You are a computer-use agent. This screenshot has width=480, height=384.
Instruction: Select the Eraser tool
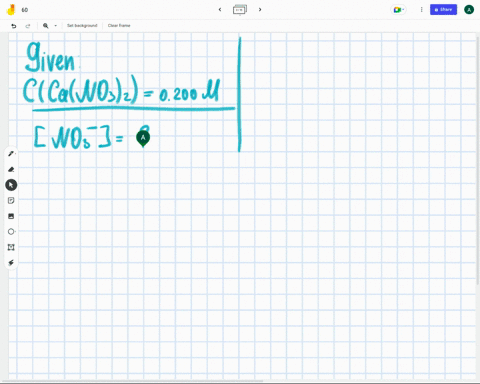[x=11, y=169]
